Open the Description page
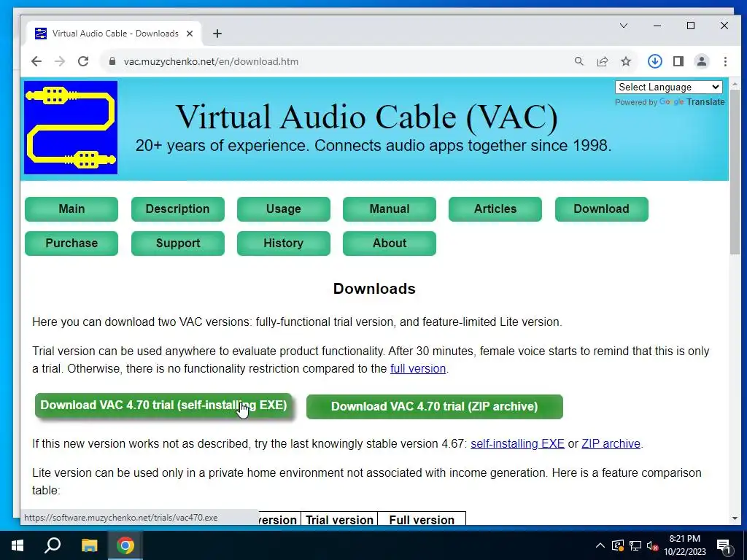747x560 pixels. (x=178, y=209)
